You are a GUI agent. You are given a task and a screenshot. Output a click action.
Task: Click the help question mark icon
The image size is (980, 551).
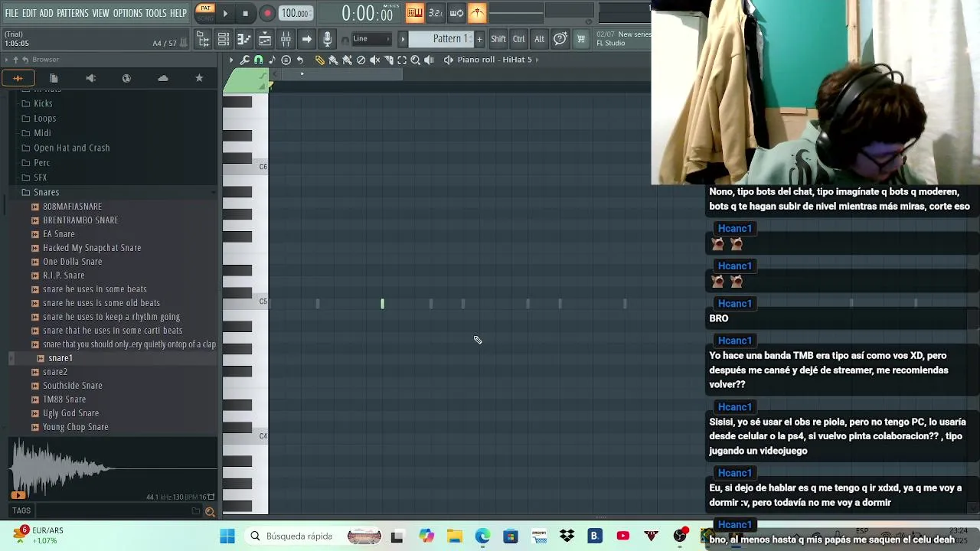pyautogui.click(x=560, y=39)
